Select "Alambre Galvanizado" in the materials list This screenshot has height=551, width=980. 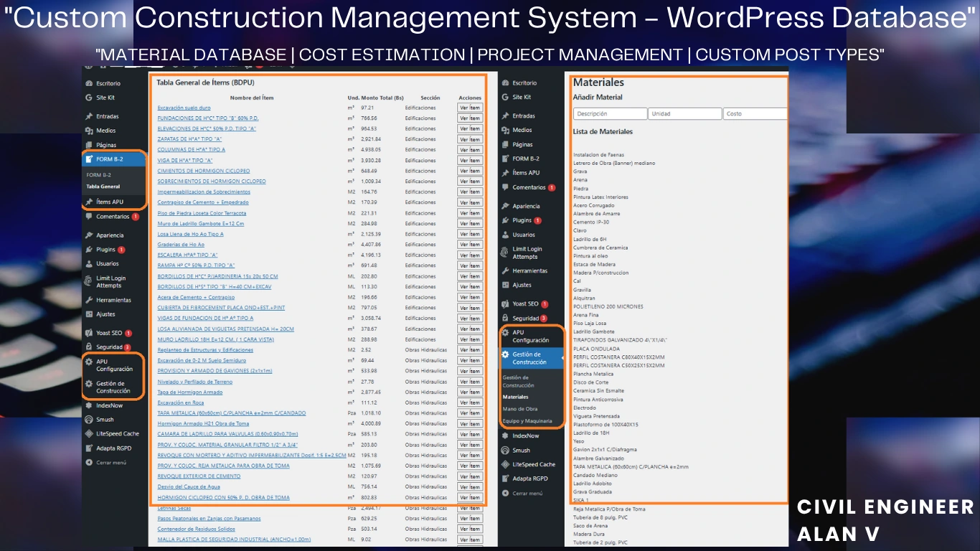[x=598, y=458]
